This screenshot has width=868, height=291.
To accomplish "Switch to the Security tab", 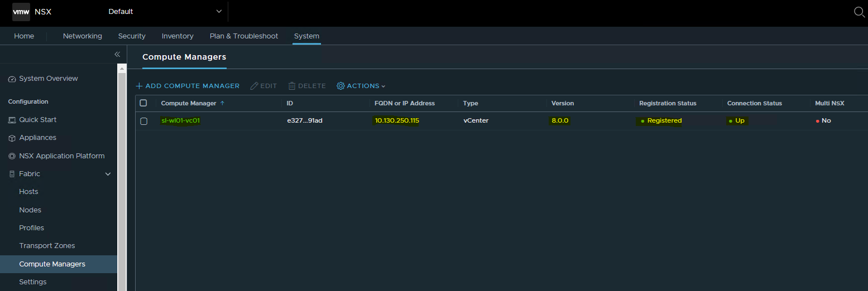I will point(132,36).
